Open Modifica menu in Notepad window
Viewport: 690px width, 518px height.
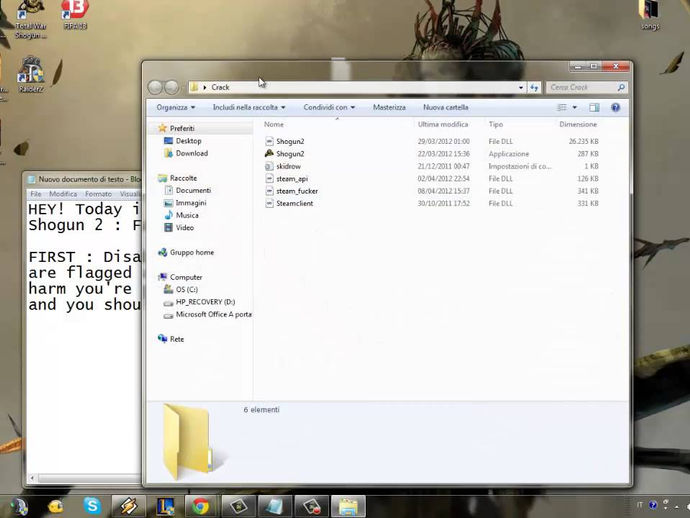click(63, 194)
